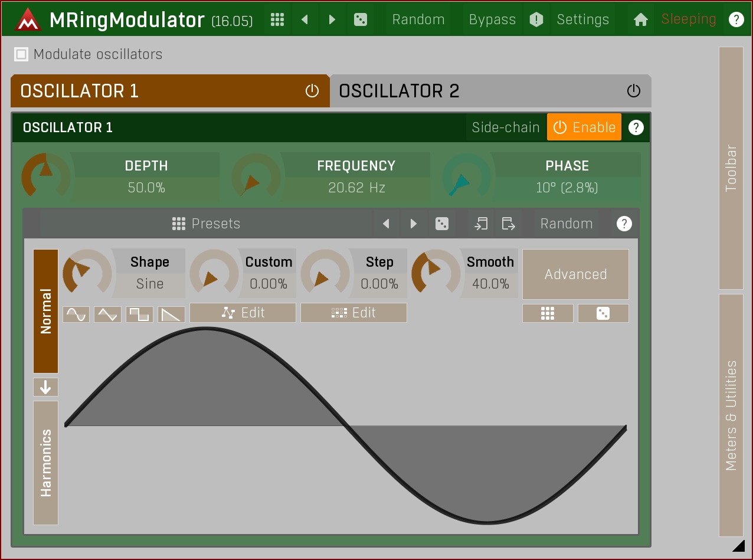Click the copy preset icon in Presets bar
753x560 pixels.
point(508,224)
